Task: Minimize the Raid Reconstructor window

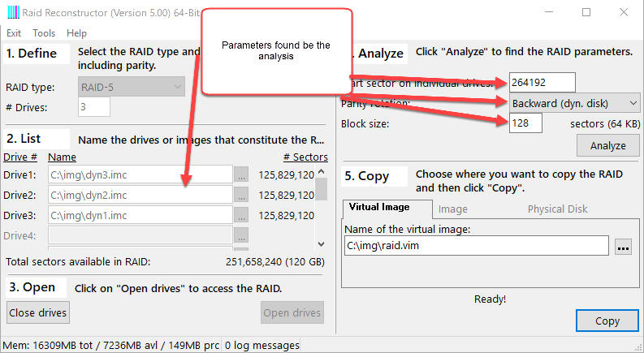Action: (549, 12)
